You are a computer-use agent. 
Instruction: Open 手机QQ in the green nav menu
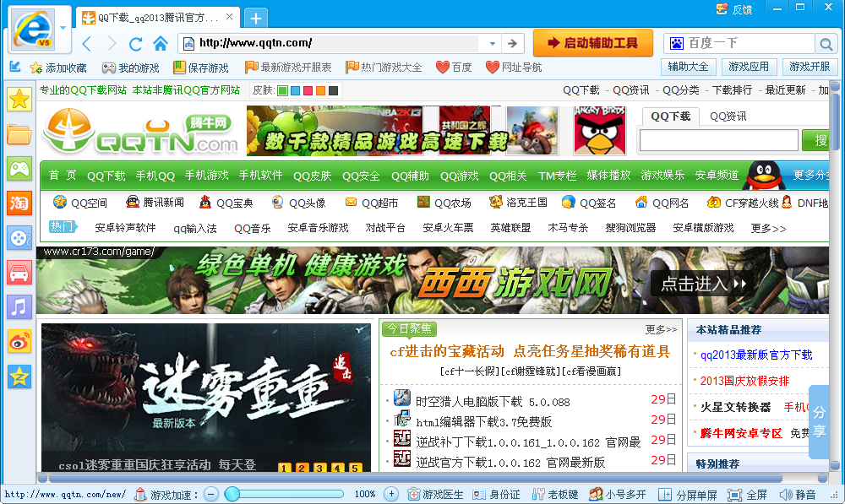click(155, 176)
